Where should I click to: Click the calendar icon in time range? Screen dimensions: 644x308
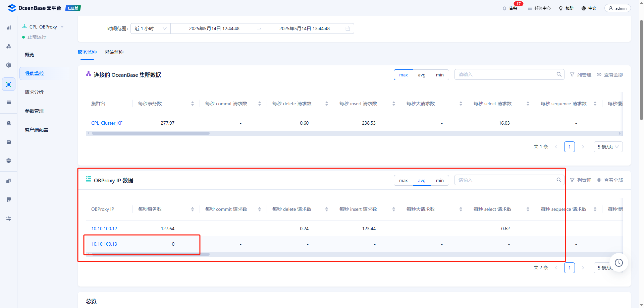(348, 28)
